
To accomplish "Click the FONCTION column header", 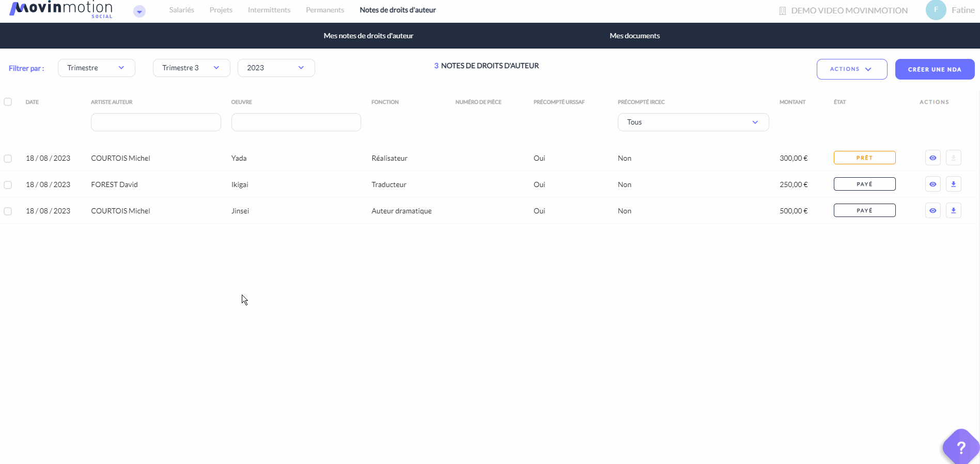I will coord(385,102).
